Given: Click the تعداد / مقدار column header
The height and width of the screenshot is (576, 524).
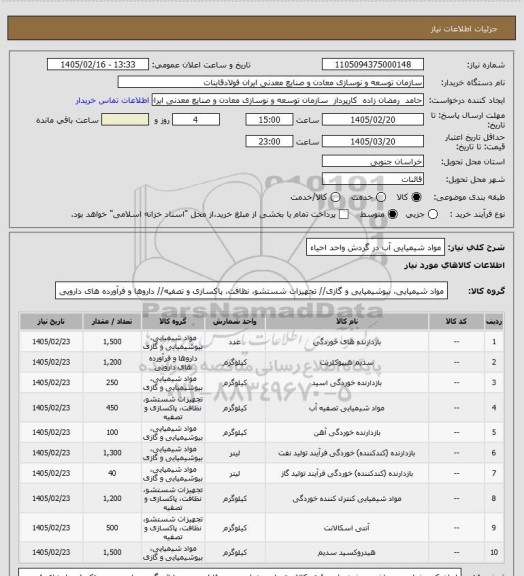Looking at the screenshot, I should 112,322.
